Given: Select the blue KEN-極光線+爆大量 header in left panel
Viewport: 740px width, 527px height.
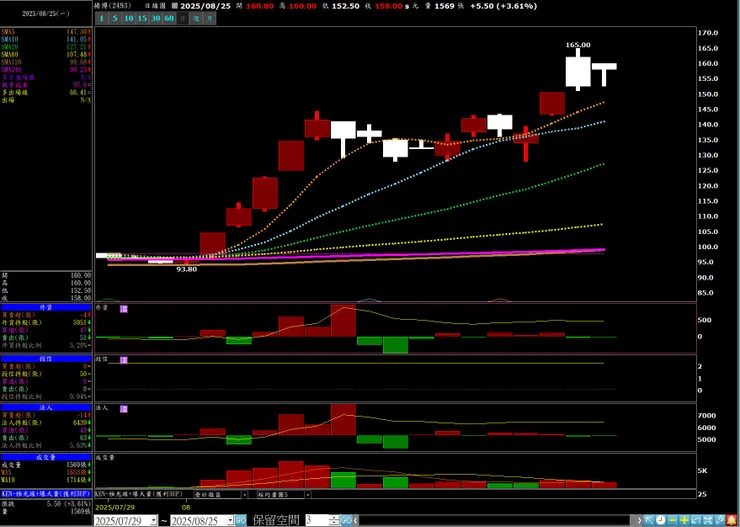Looking at the screenshot, I should (x=46, y=494).
